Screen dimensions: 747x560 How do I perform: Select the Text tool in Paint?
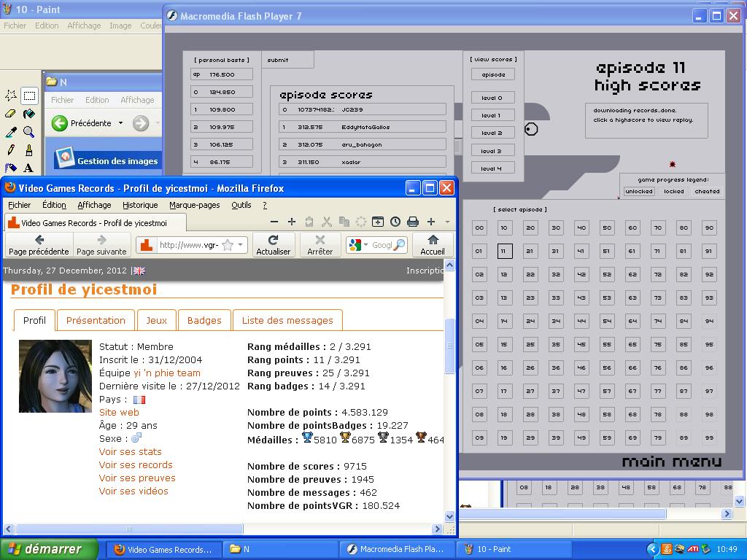(x=28, y=168)
